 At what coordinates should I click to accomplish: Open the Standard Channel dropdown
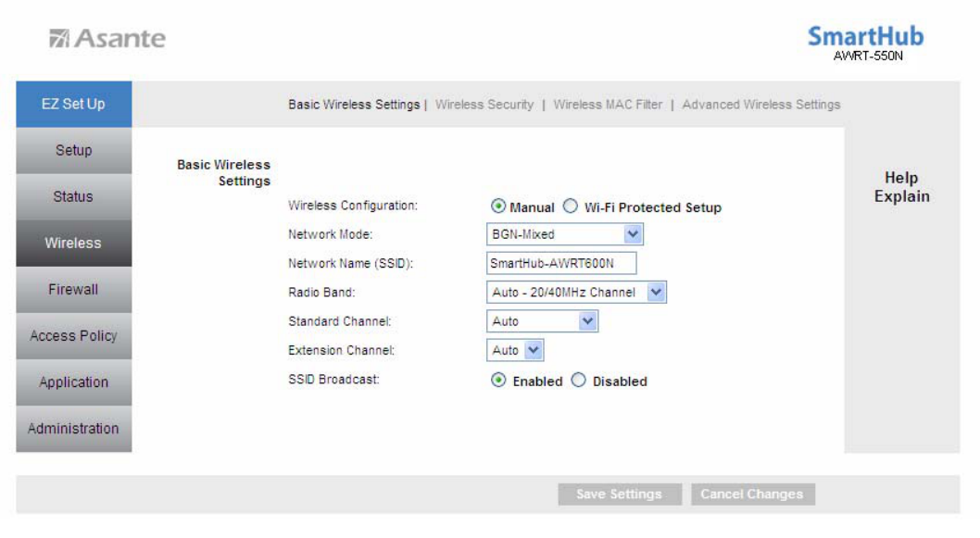[x=542, y=321]
